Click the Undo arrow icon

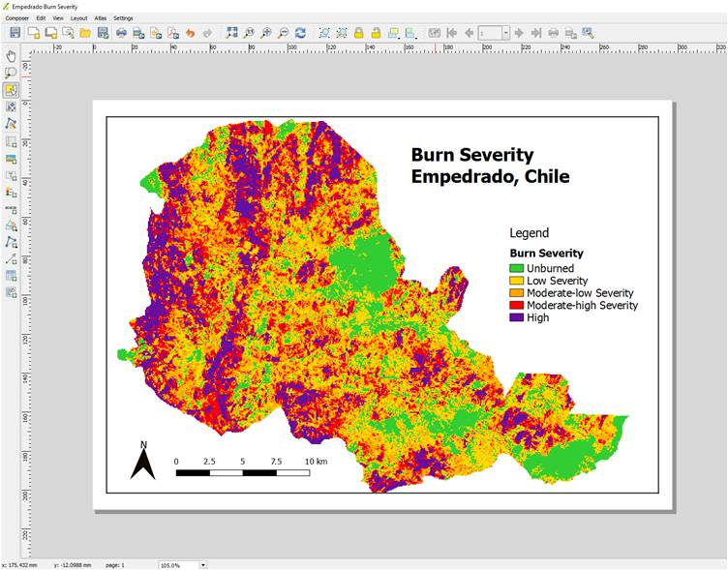tap(190, 33)
